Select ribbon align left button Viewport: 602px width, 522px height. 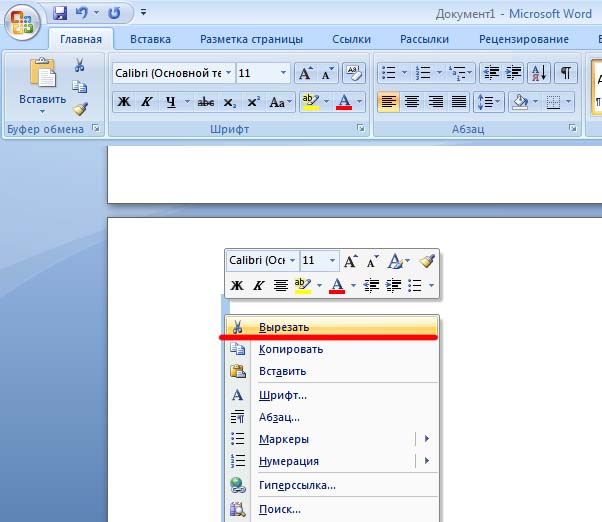tap(389, 102)
